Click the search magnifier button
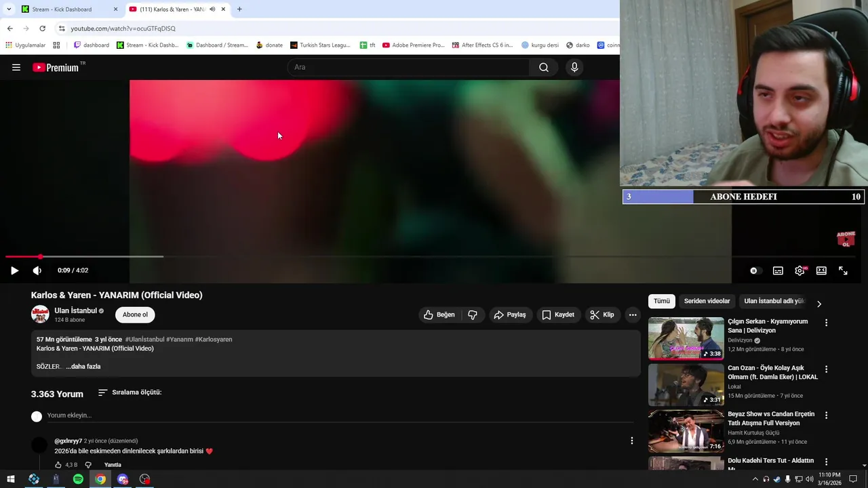868x488 pixels. tap(544, 67)
